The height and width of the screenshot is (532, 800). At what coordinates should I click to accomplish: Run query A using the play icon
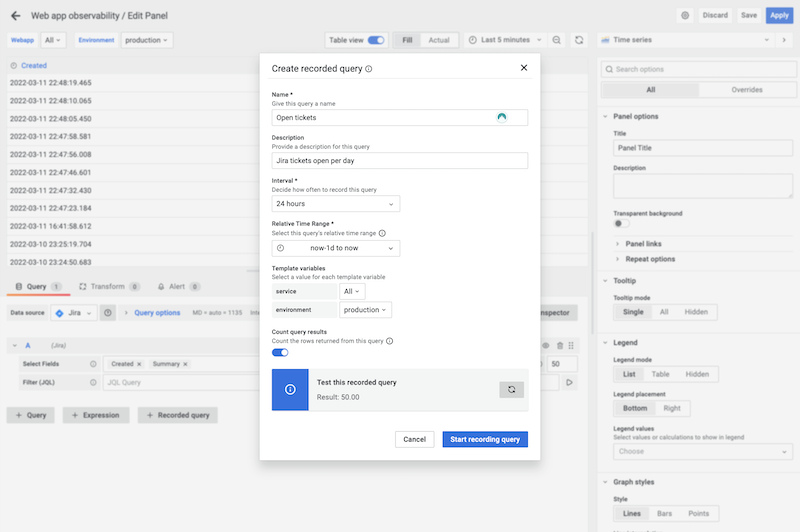570,382
